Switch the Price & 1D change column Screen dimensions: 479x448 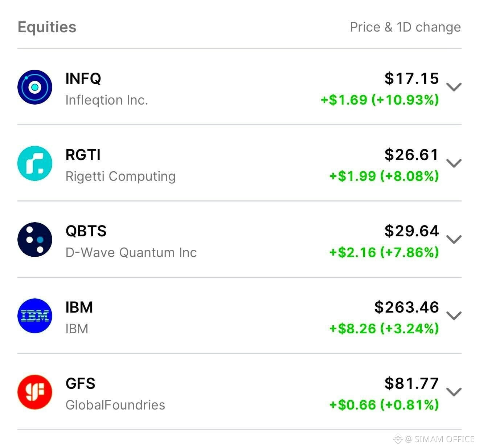coord(405,27)
